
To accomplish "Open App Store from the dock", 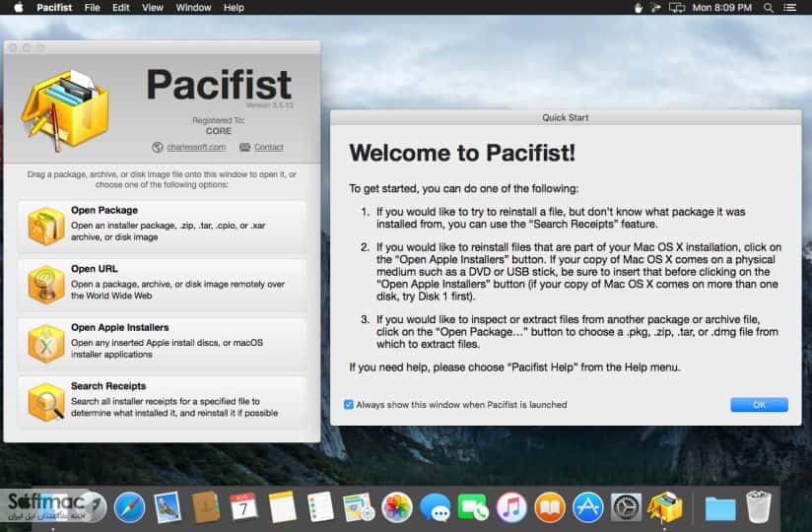I will (587, 507).
